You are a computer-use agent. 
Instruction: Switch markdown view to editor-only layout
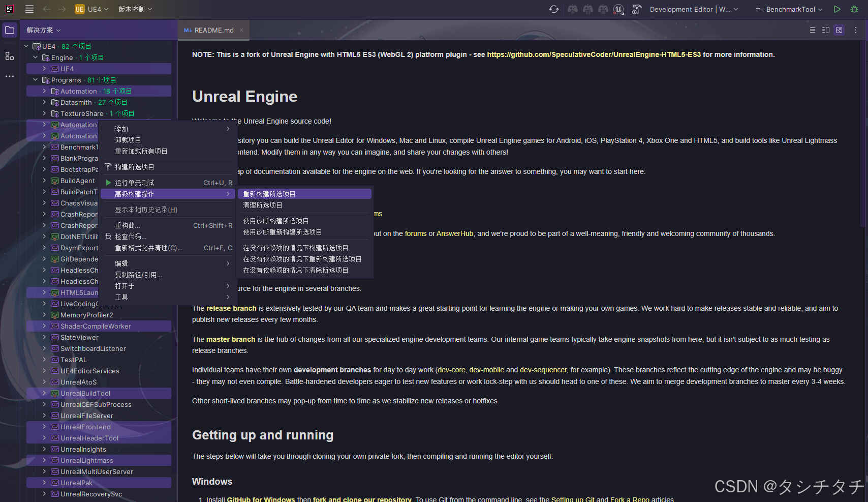point(812,30)
